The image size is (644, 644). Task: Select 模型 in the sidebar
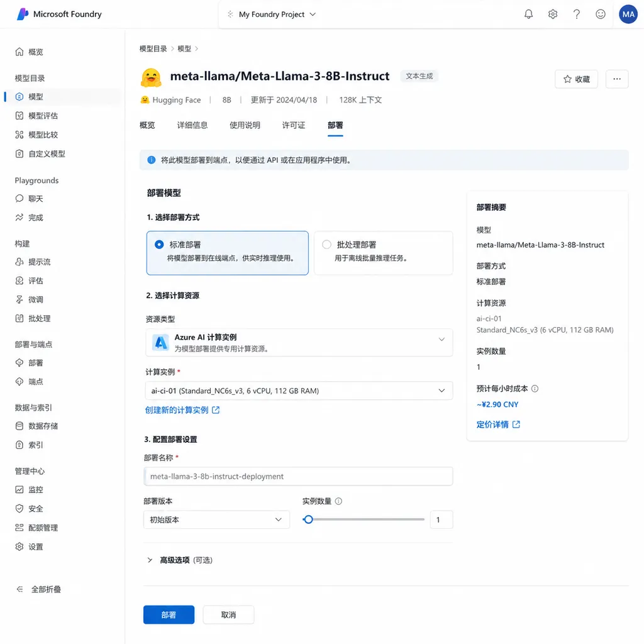click(64, 97)
